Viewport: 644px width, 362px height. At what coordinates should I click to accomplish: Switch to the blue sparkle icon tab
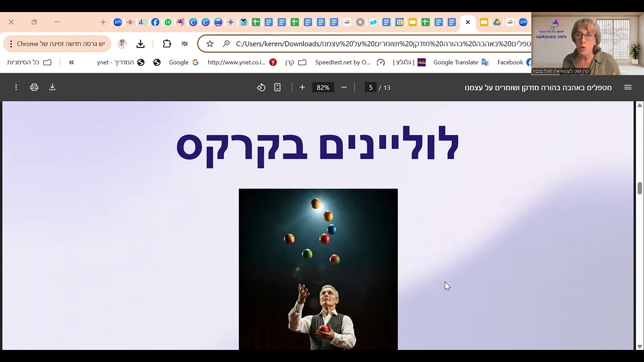pyautogui.click(x=231, y=22)
